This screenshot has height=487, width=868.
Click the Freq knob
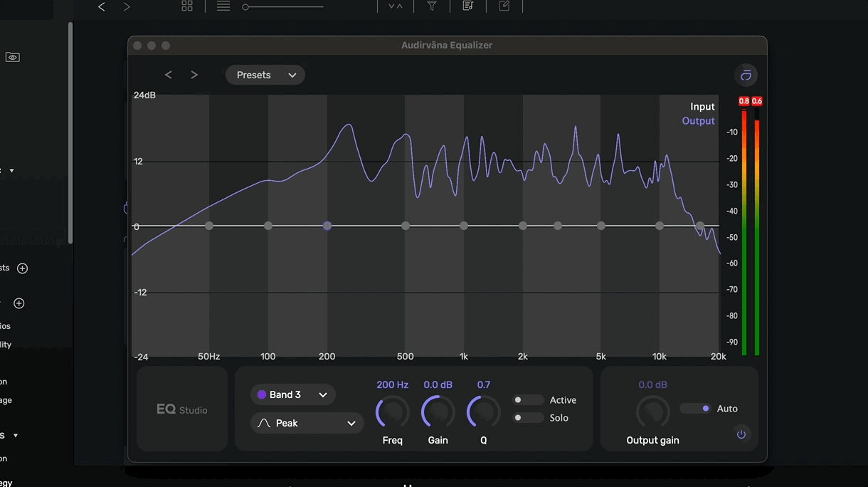[x=393, y=412]
